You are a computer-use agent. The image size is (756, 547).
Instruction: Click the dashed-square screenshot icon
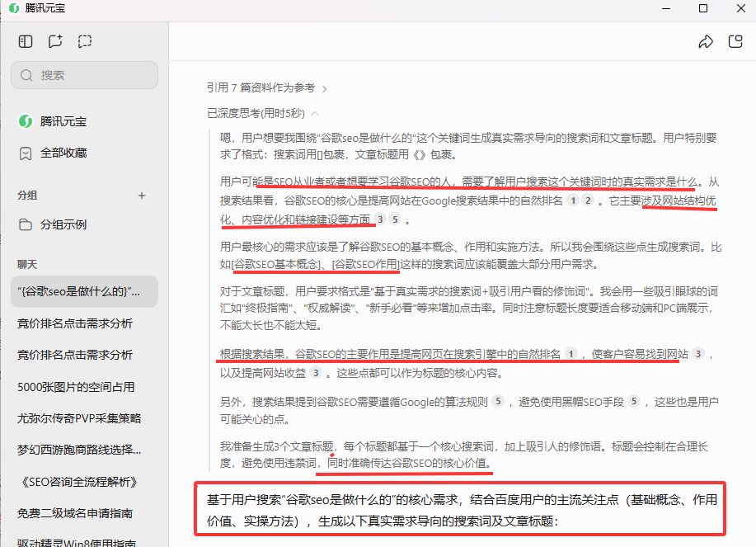click(85, 41)
